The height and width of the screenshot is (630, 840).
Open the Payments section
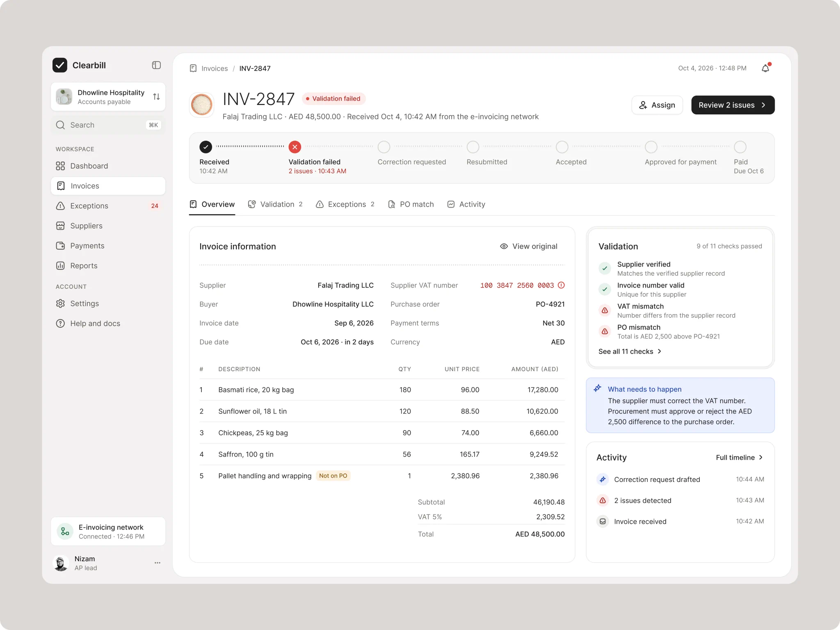click(108, 246)
